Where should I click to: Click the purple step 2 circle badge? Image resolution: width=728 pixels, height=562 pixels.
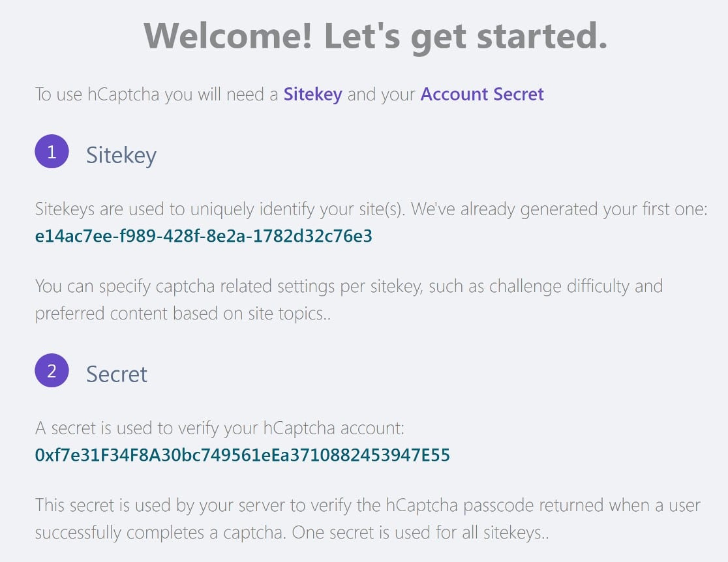52,370
